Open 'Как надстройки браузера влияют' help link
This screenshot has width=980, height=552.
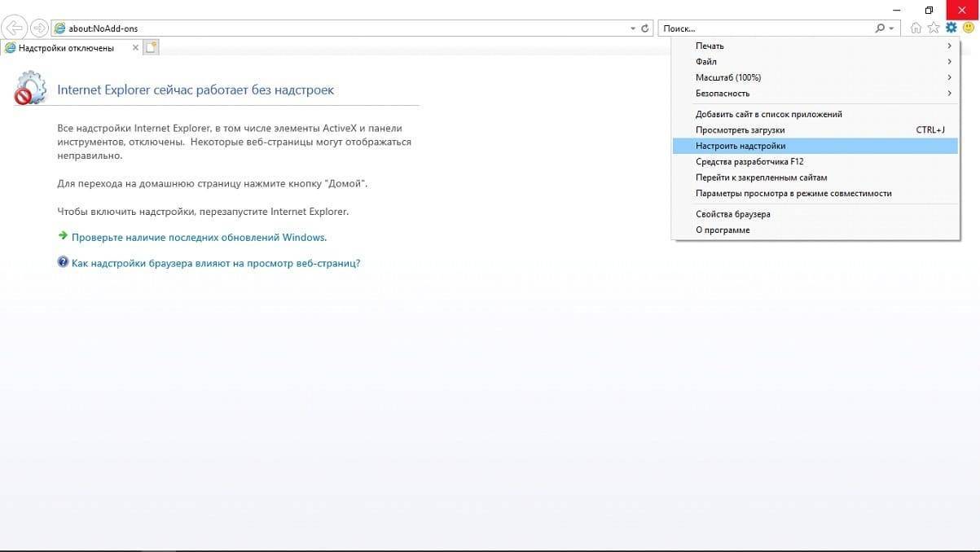coord(216,263)
